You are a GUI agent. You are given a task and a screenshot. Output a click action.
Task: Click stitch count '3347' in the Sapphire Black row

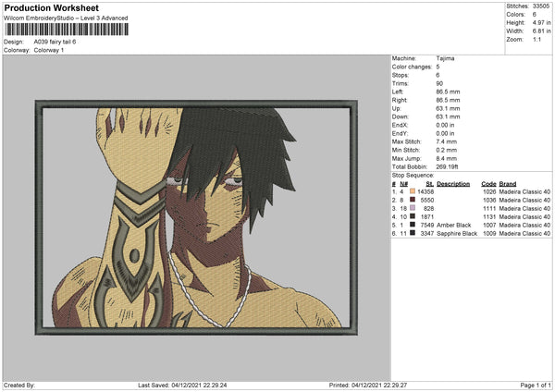(x=427, y=234)
